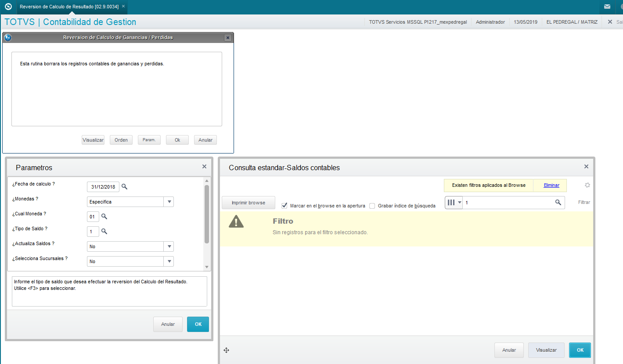
Task: Click OK in the Consulta estandar window
Action: 580,350
